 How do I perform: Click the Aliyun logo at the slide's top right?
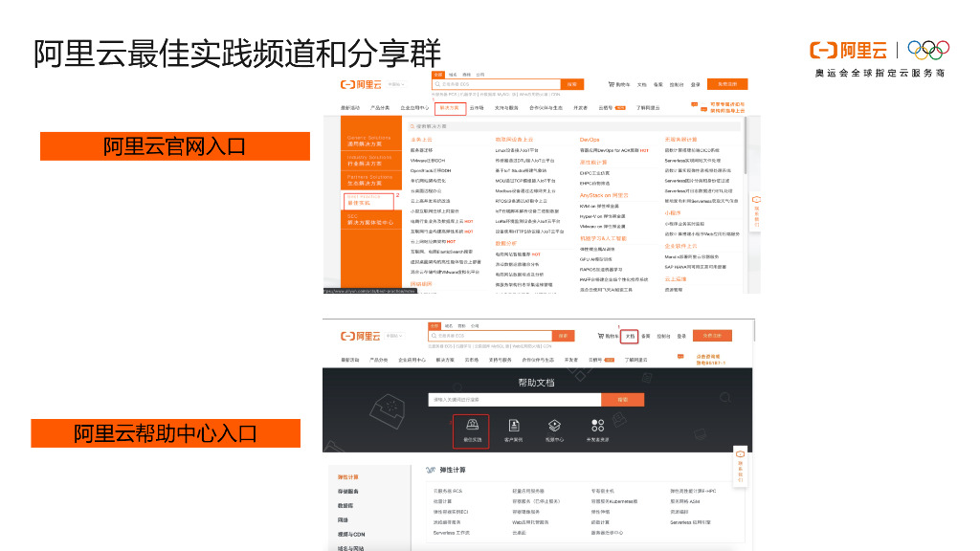tap(848, 50)
